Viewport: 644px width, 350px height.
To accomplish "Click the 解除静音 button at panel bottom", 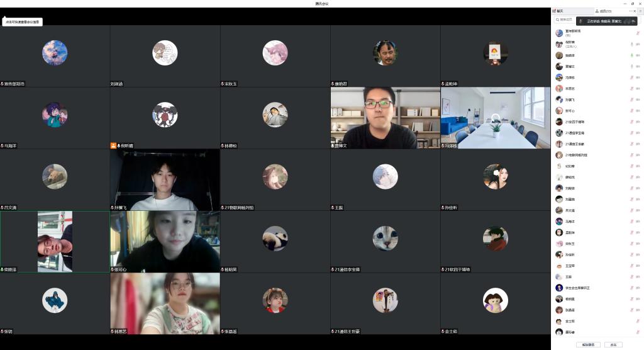I will [587, 344].
